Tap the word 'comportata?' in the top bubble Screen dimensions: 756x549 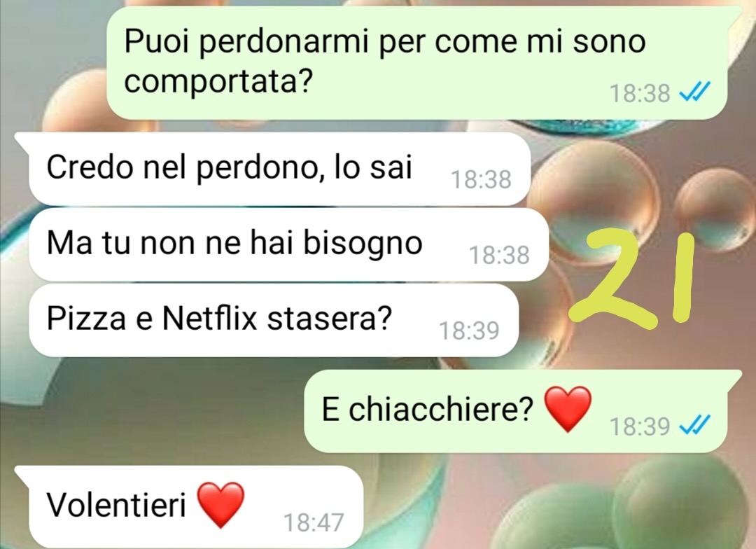pyautogui.click(x=218, y=83)
